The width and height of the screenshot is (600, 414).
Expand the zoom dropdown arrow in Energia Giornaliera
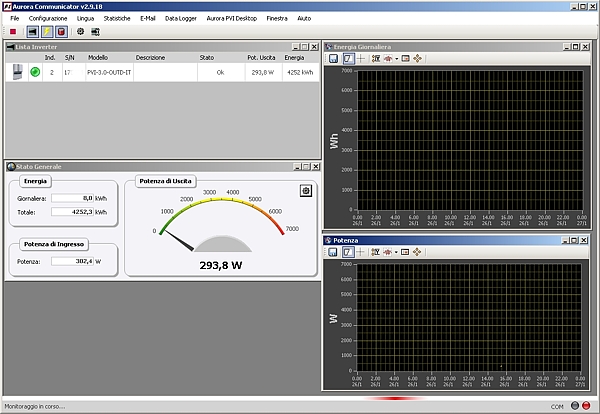[396, 59]
